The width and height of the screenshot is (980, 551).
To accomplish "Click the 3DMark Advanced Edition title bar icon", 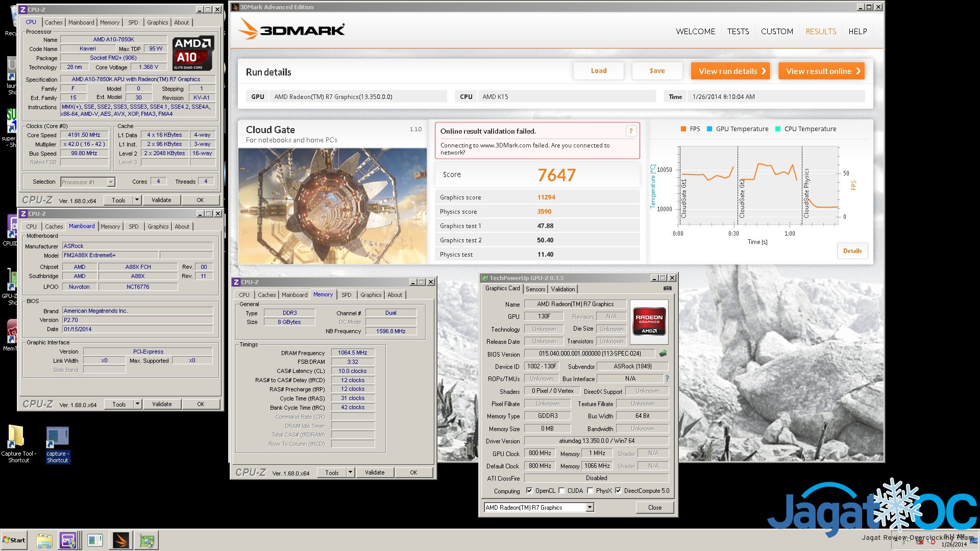I will click(x=235, y=7).
